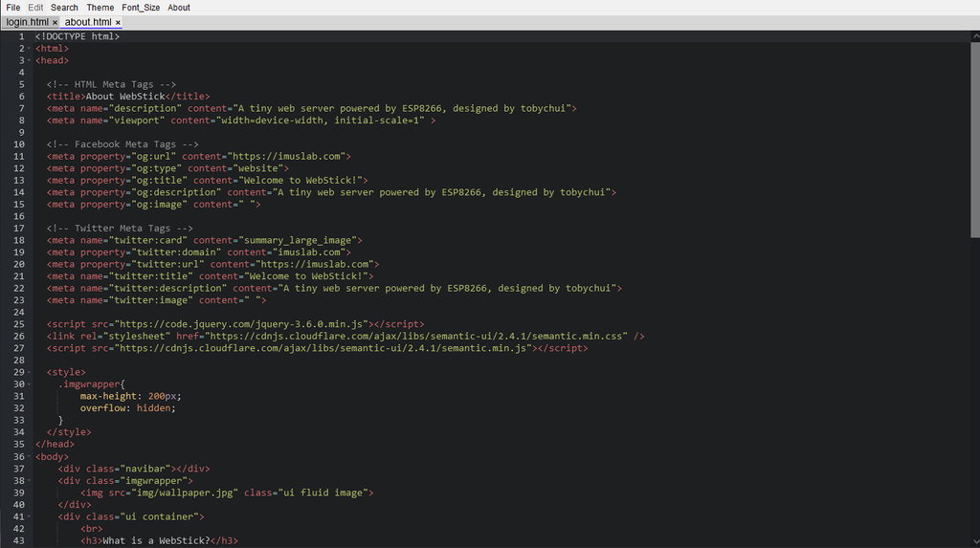The height and width of the screenshot is (548, 980).
Task: Collapse the head section fold arrow
Action: (x=30, y=60)
